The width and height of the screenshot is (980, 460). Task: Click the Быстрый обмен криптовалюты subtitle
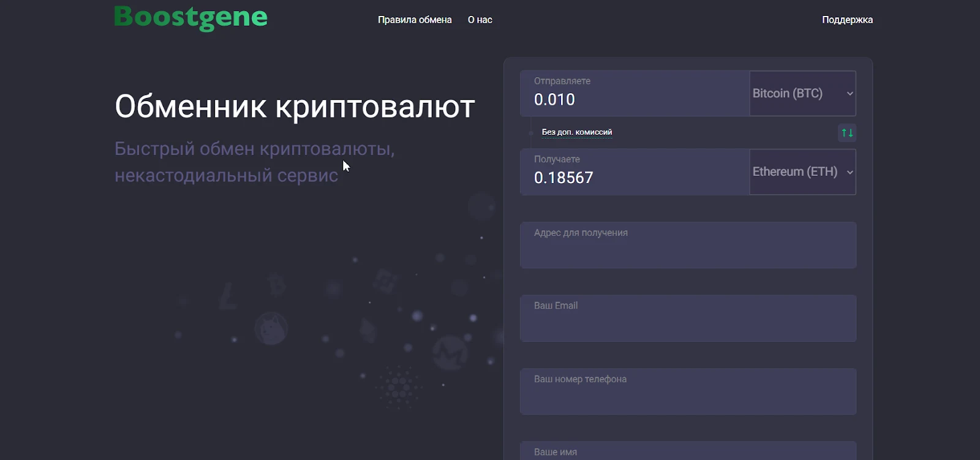(x=255, y=162)
